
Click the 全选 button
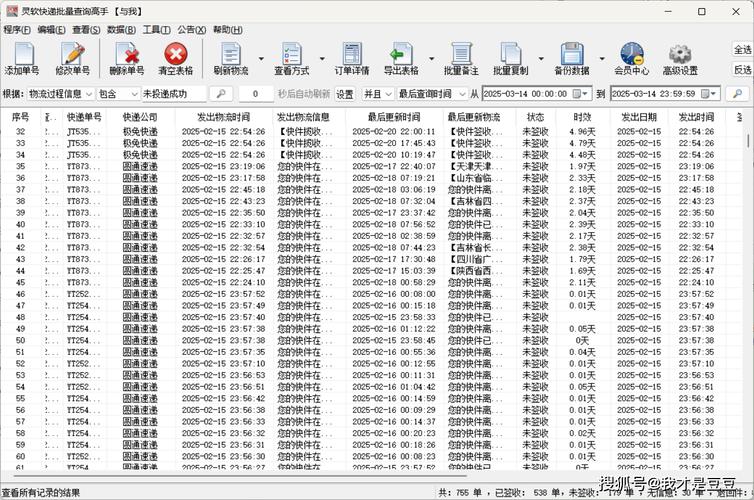742,50
